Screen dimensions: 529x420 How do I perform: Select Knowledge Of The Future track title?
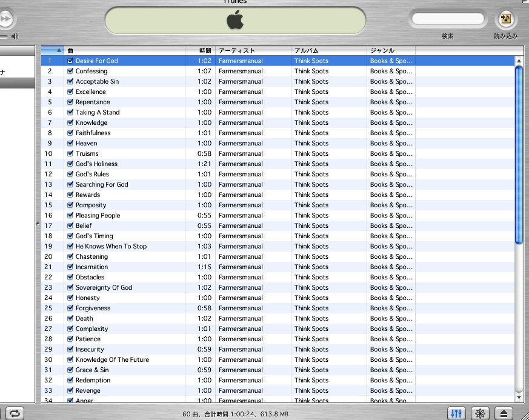point(112,359)
